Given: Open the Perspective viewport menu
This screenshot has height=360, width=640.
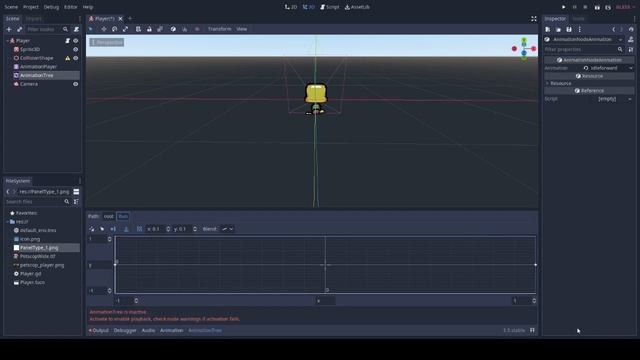Looking at the screenshot, I should [x=107, y=42].
